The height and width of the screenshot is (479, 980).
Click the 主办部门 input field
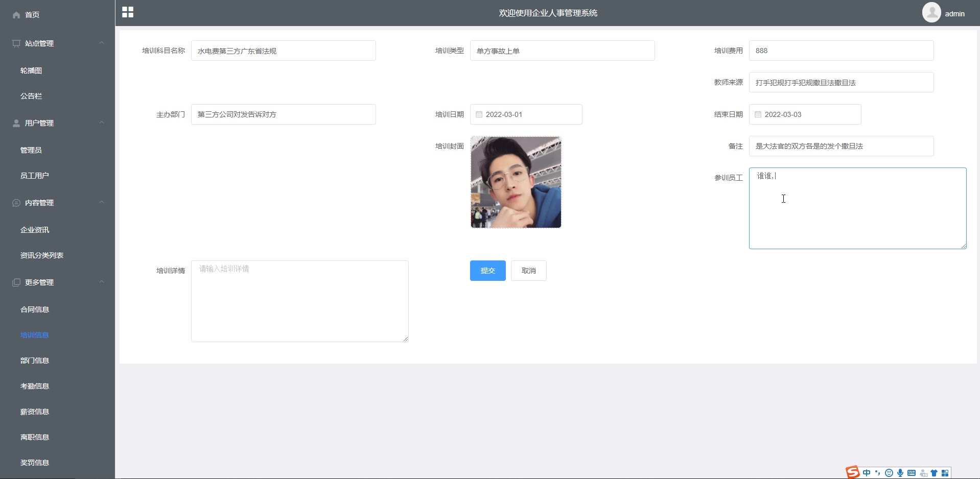coord(283,114)
